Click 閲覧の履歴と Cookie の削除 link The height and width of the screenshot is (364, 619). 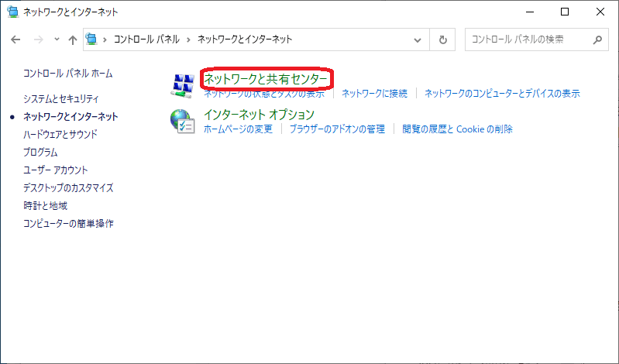(457, 129)
